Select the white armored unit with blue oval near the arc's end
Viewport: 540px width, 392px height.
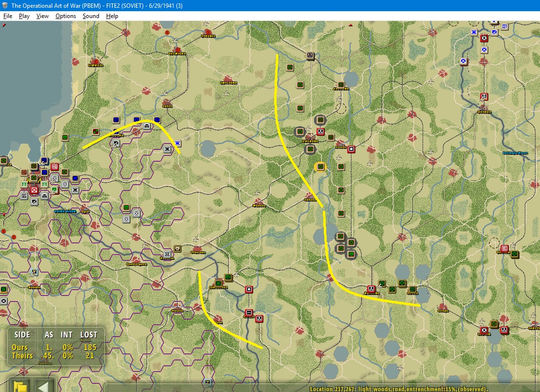click(x=178, y=143)
